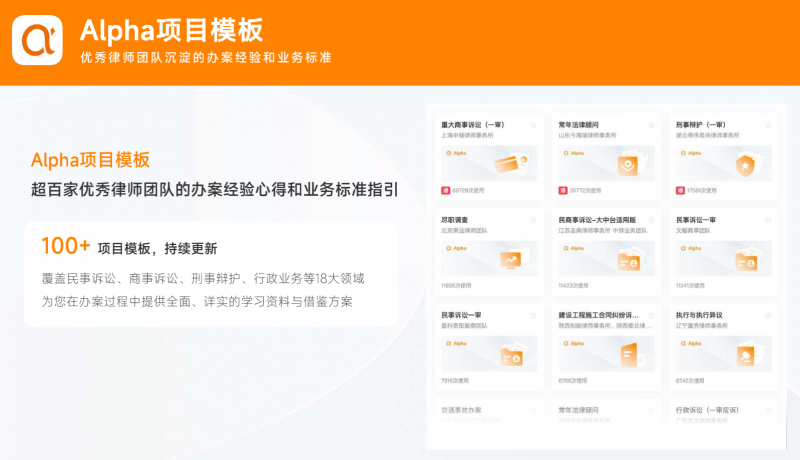Click the Alpha logo in the orange header
Screen dimensions: 800x460
click(37, 40)
